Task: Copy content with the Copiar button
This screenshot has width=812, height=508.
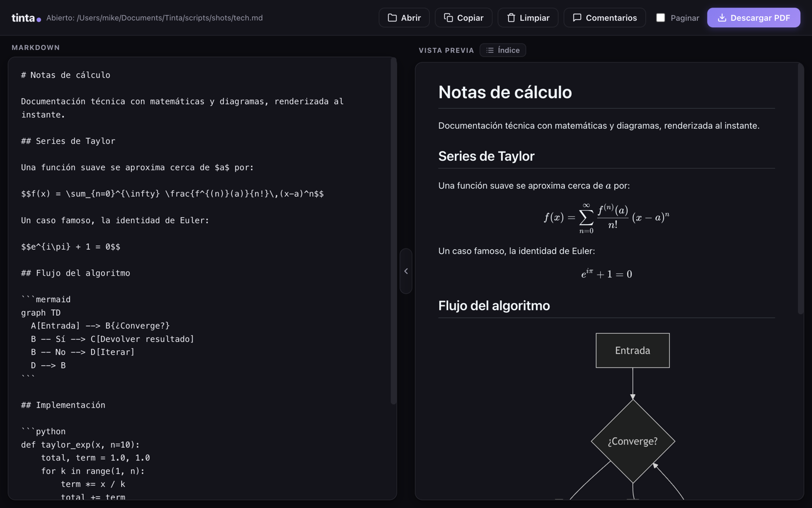Action: 463,17
